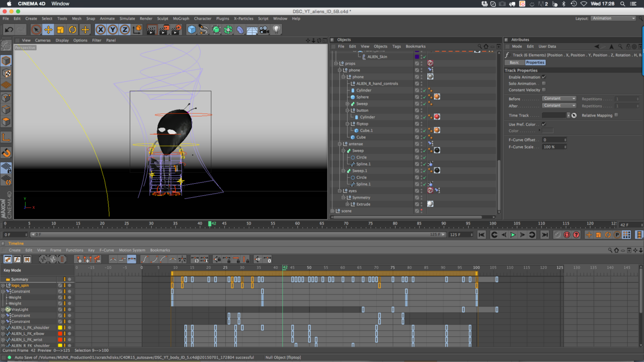The image size is (644, 362).
Task: Click the F-Curve menu in Timeline
Action: tap(106, 250)
